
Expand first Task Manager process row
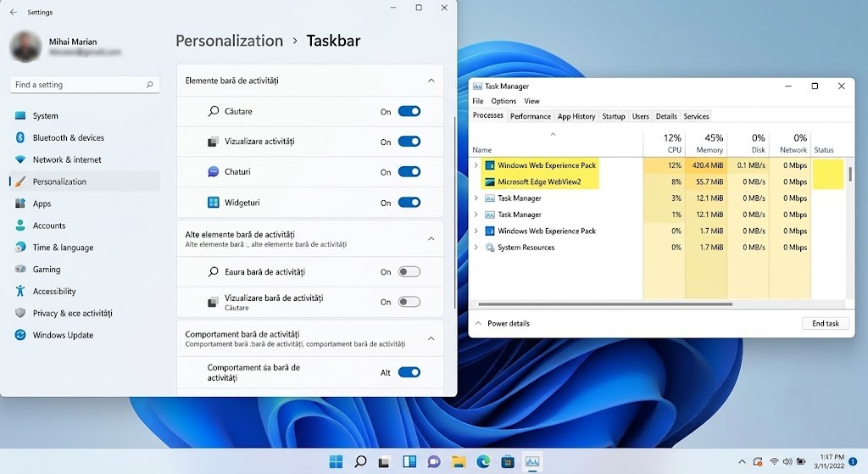[476, 198]
